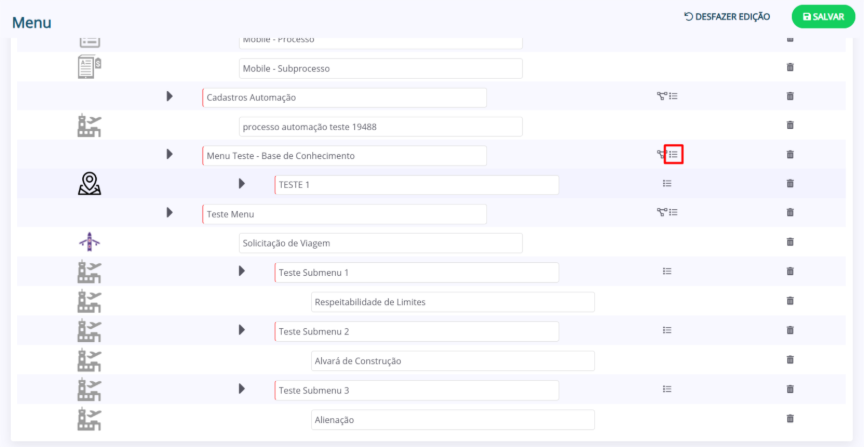Edit the Solicitação de Viagem field
Viewport: 864px width, 447px height.
[x=381, y=243]
